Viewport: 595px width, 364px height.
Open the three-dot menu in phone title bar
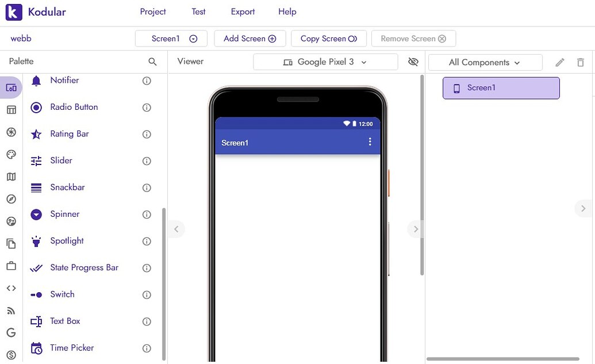point(370,141)
